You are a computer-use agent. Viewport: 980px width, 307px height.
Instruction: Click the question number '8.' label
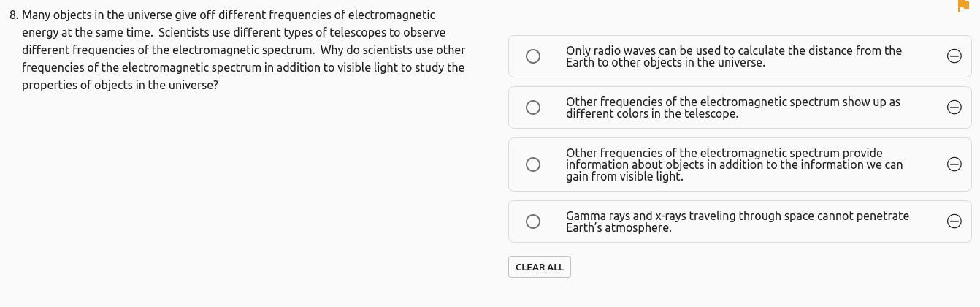click(x=15, y=15)
